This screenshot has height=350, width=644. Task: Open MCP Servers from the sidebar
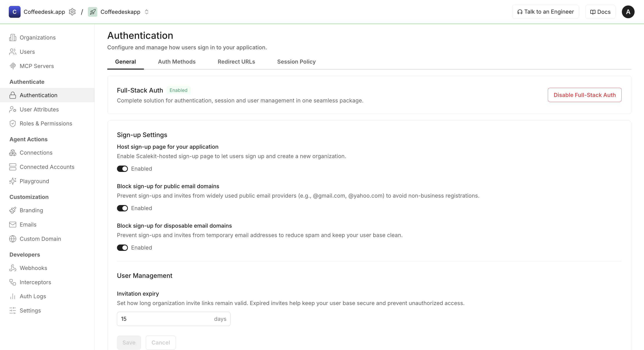(37, 66)
